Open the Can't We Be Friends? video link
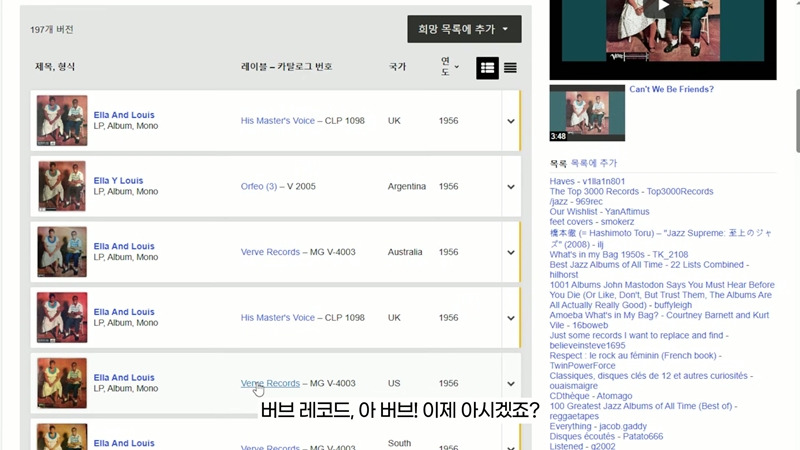 click(671, 89)
